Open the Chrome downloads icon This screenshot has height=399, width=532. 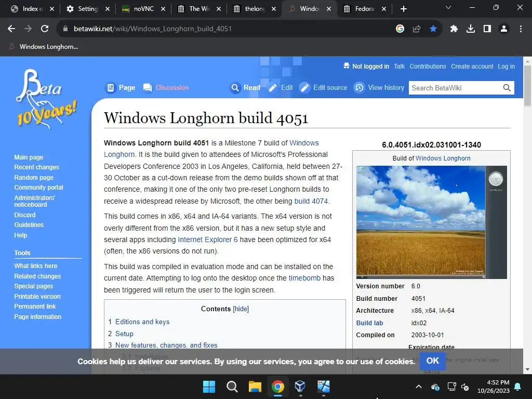(471, 29)
